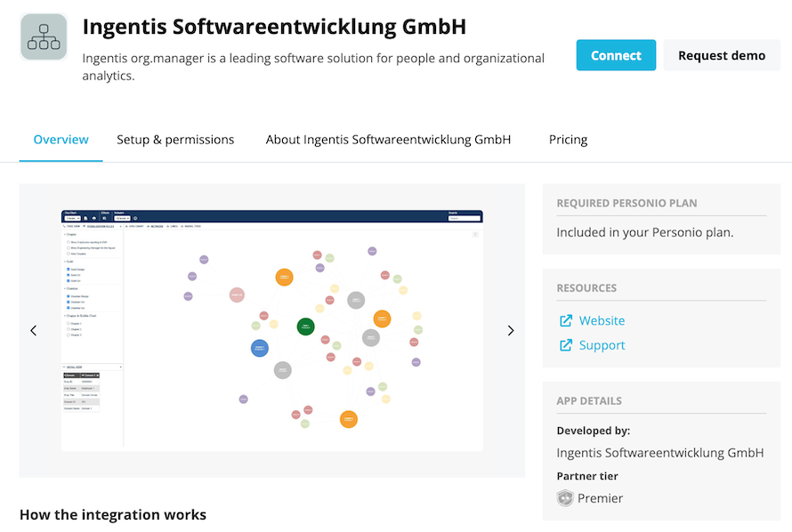Screen dimensions: 792x532
Task: Click the external-link icon beside Website
Action: tap(566, 320)
